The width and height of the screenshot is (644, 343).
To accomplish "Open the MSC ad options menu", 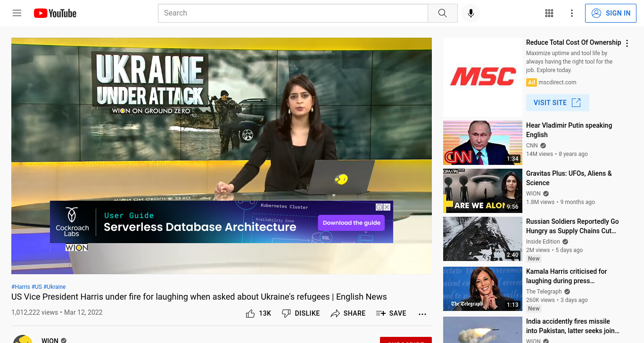I will pyautogui.click(x=627, y=43).
